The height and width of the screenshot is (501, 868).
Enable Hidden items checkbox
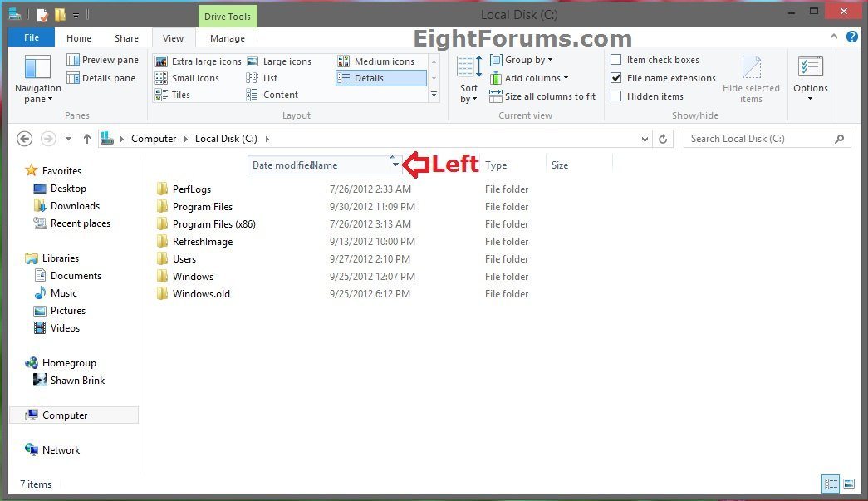(x=615, y=96)
